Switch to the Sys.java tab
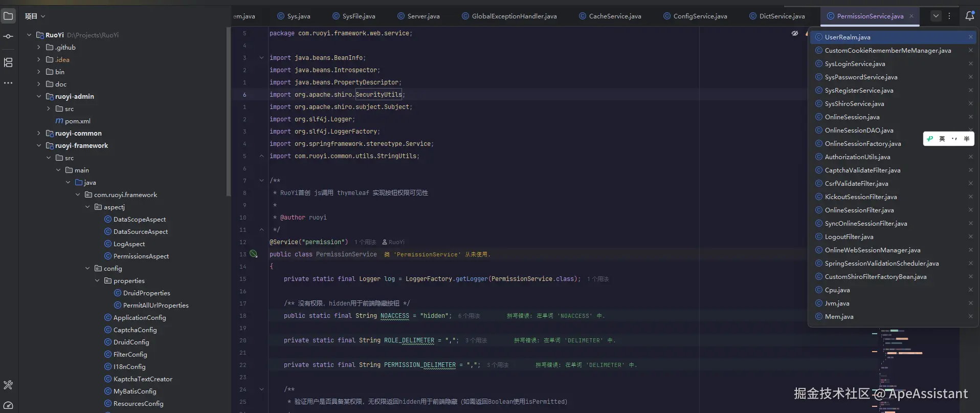Image resolution: width=980 pixels, height=413 pixels. (294, 16)
